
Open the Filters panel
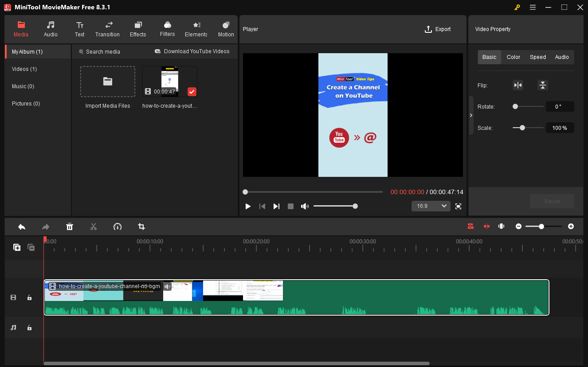click(x=167, y=29)
